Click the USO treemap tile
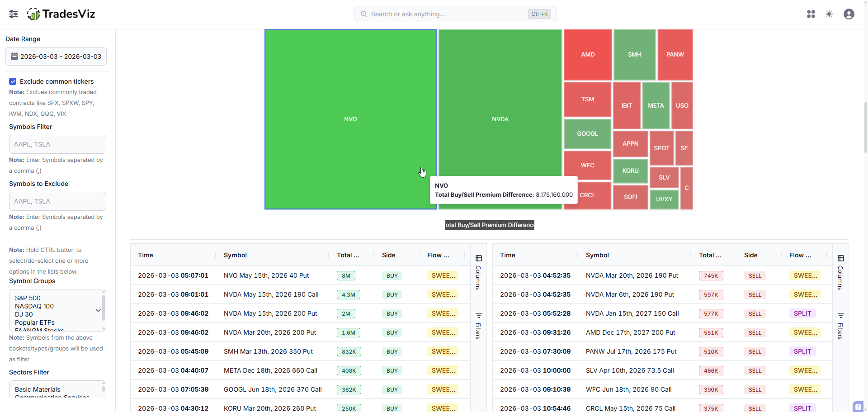Screen dimensions: 868x412 [x=682, y=106]
